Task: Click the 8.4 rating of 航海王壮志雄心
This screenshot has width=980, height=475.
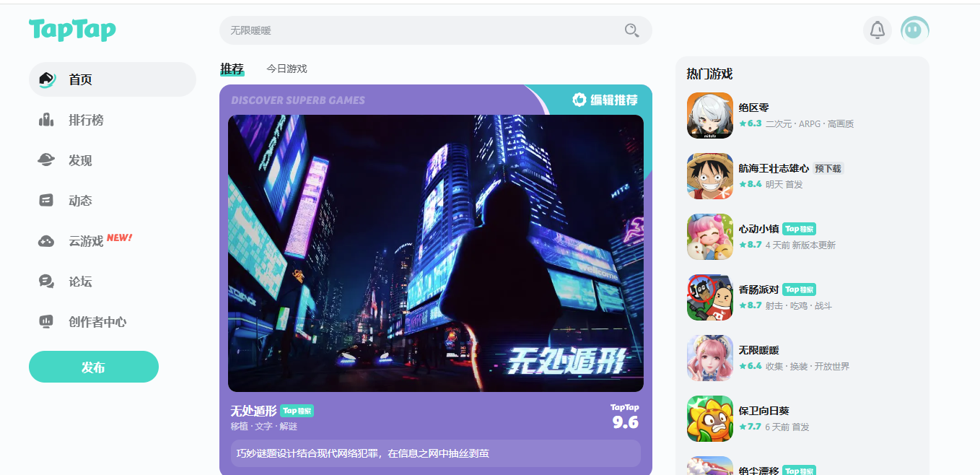Action: (751, 184)
